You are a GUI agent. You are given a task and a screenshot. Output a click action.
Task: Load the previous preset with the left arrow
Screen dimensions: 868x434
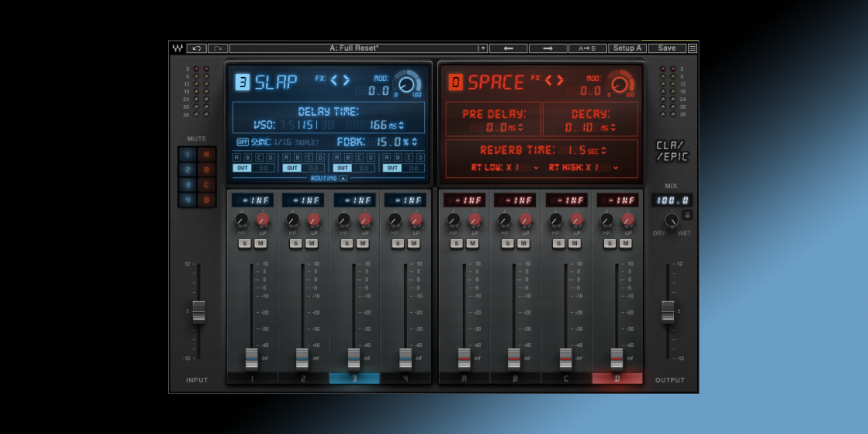point(508,48)
